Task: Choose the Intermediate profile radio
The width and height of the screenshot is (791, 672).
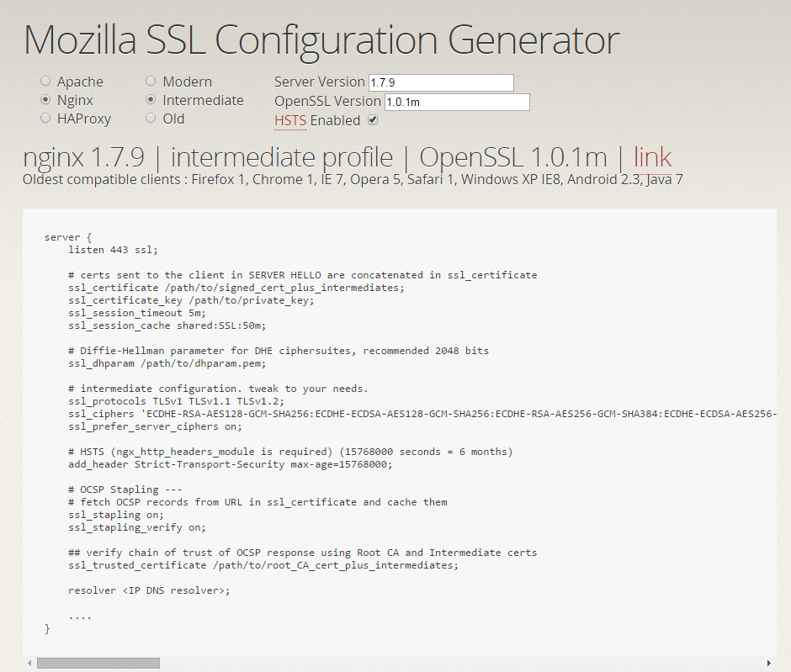Action: tap(151, 99)
